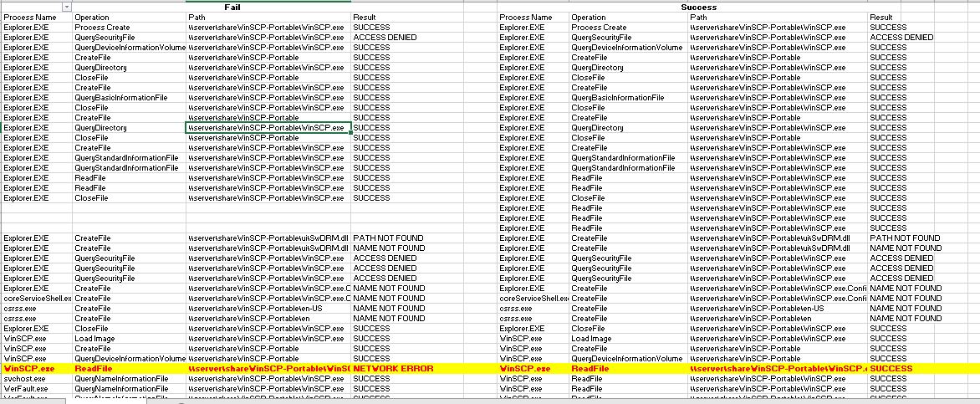Open the filter dropdown arrow in the top-left cell
The image size is (980, 404).
pyautogui.click(x=67, y=7)
